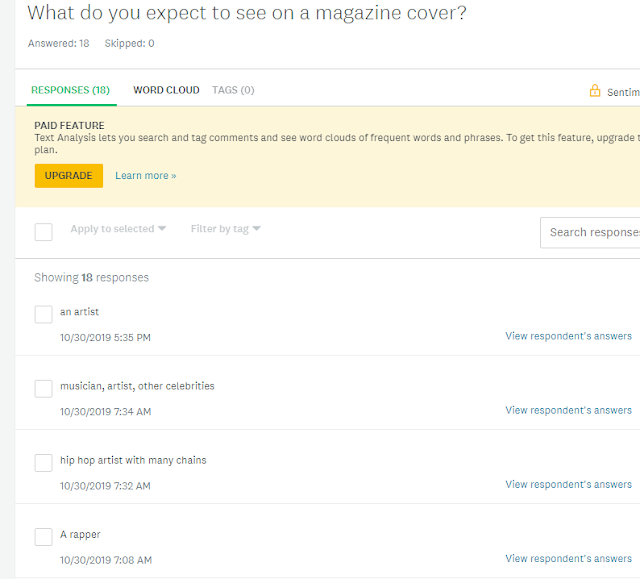Switch to the Responses (18) tab

[71, 90]
